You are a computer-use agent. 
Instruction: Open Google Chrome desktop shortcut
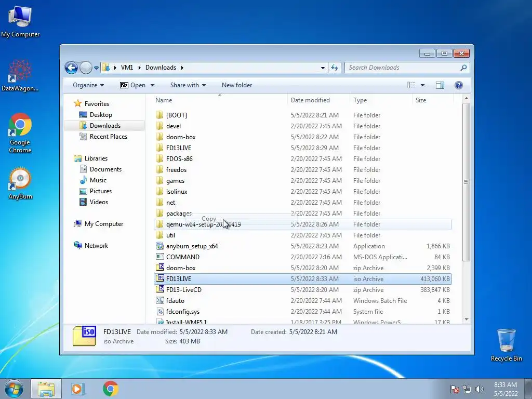point(20,132)
